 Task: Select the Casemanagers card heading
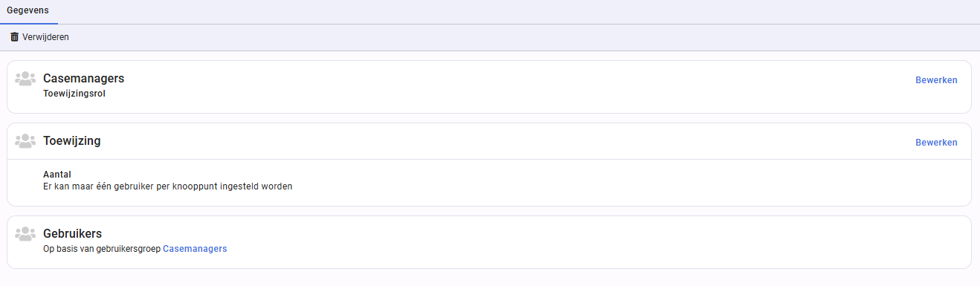83,78
